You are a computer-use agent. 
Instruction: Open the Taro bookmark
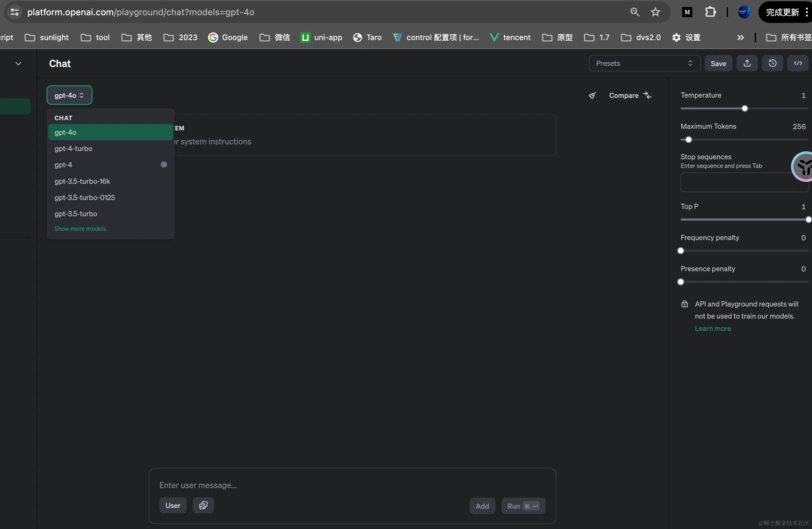(x=367, y=38)
